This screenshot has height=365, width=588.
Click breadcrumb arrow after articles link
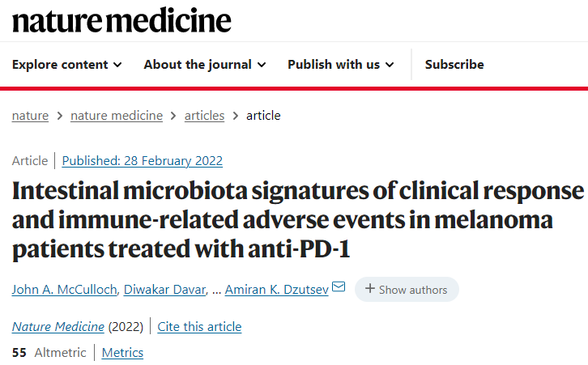(x=236, y=116)
